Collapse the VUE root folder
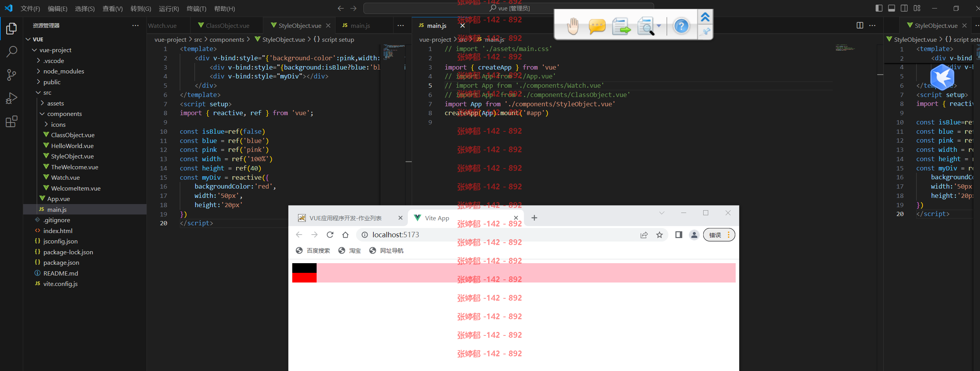This screenshot has width=980, height=371. click(x=28, y=39)
